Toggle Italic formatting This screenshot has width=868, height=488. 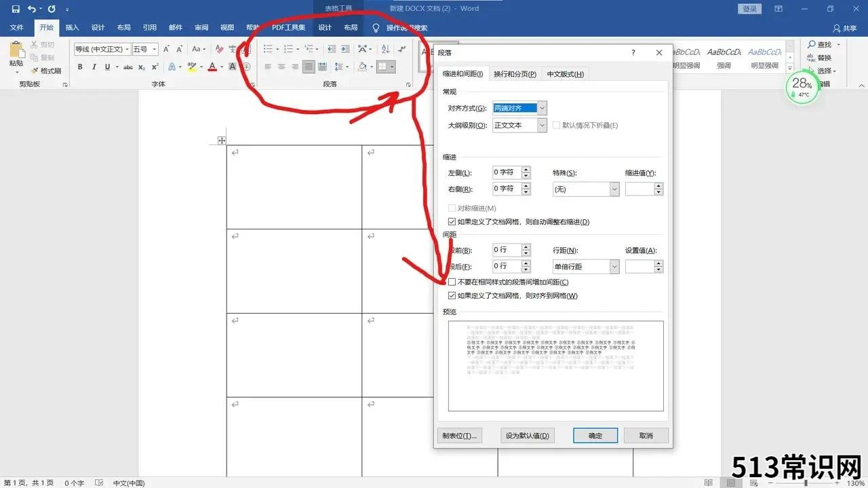[94, 67]
